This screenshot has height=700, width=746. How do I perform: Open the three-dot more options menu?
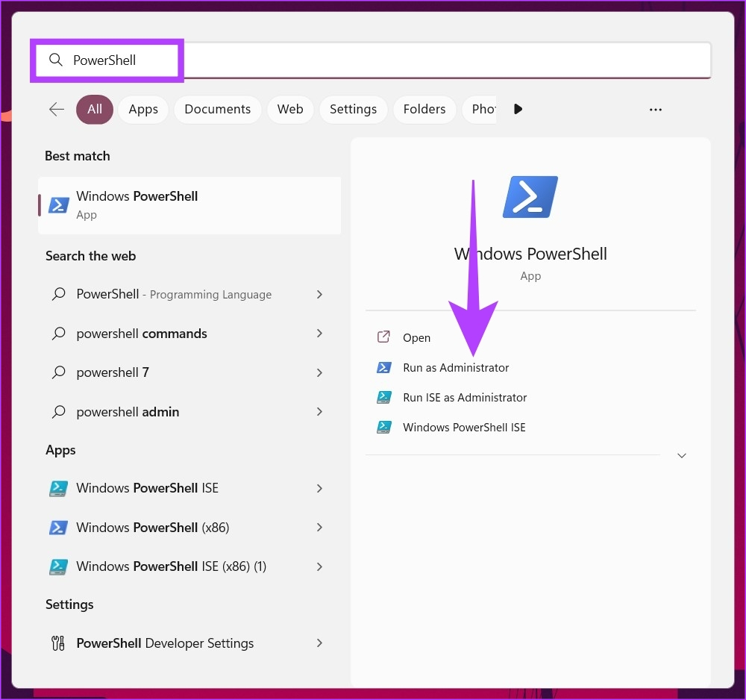point(656,110)
